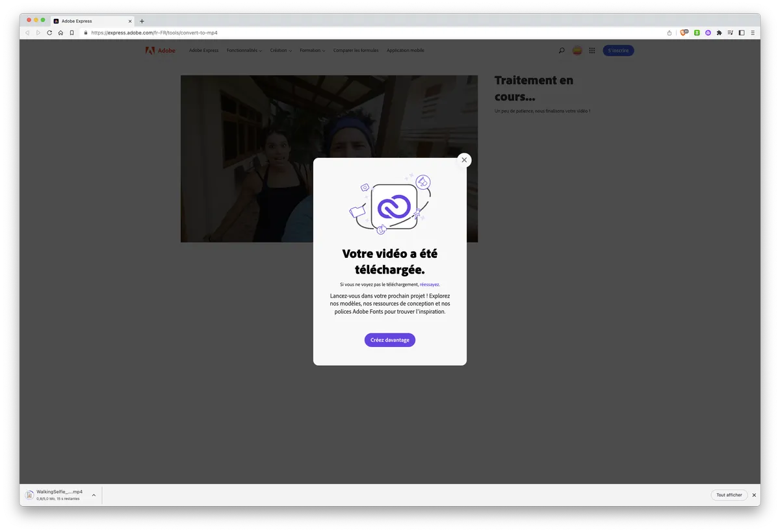Bookmark this page icon

pyautogui.click(x=72, y=32)
